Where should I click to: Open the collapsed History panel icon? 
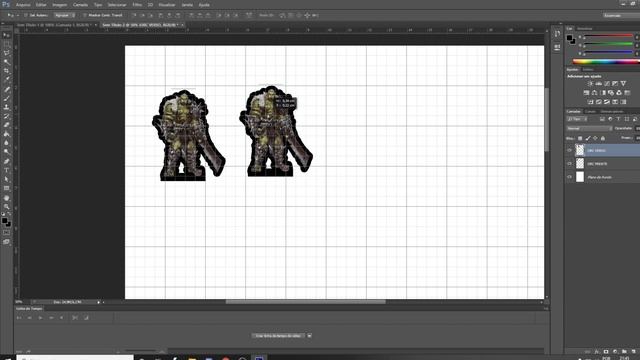click(558, 34)
